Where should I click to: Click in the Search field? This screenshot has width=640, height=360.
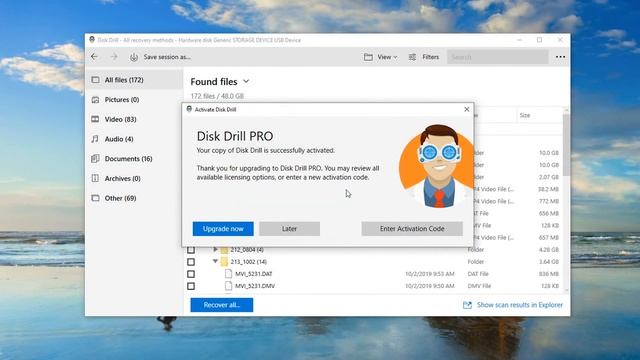[498, 57]
